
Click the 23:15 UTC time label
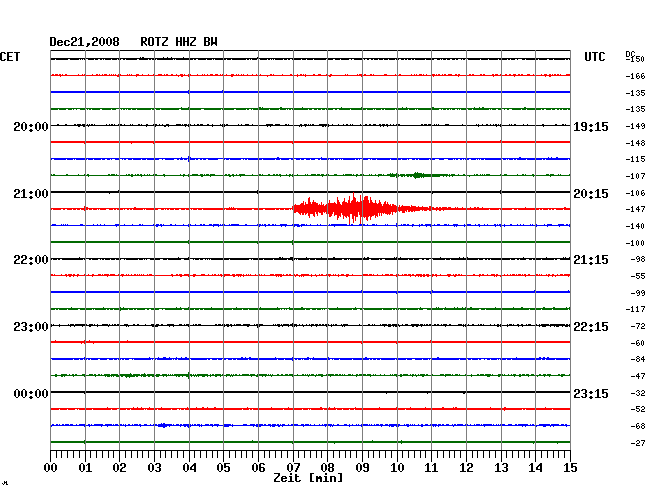click(x=591, y=393)
